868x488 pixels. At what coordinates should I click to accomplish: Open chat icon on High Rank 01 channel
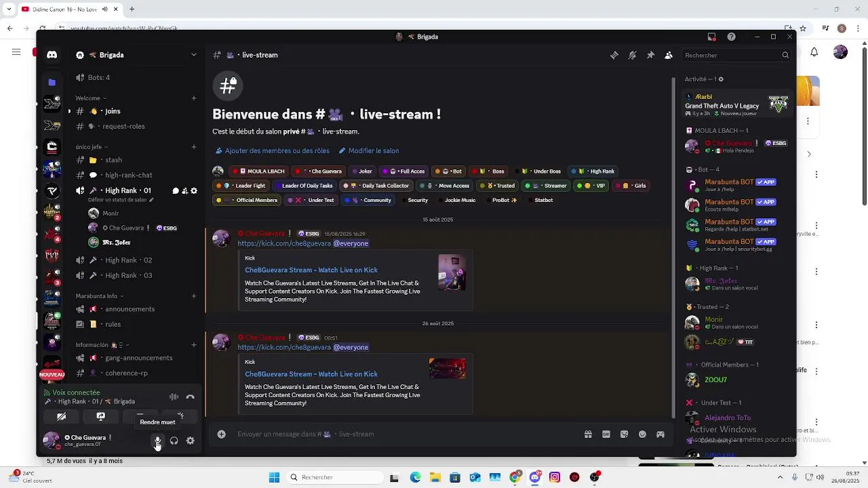176,191
